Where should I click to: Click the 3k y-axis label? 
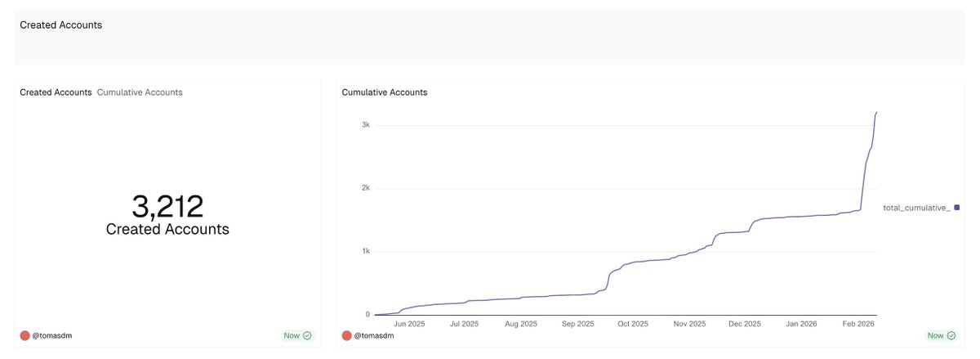tap(367, 125)
